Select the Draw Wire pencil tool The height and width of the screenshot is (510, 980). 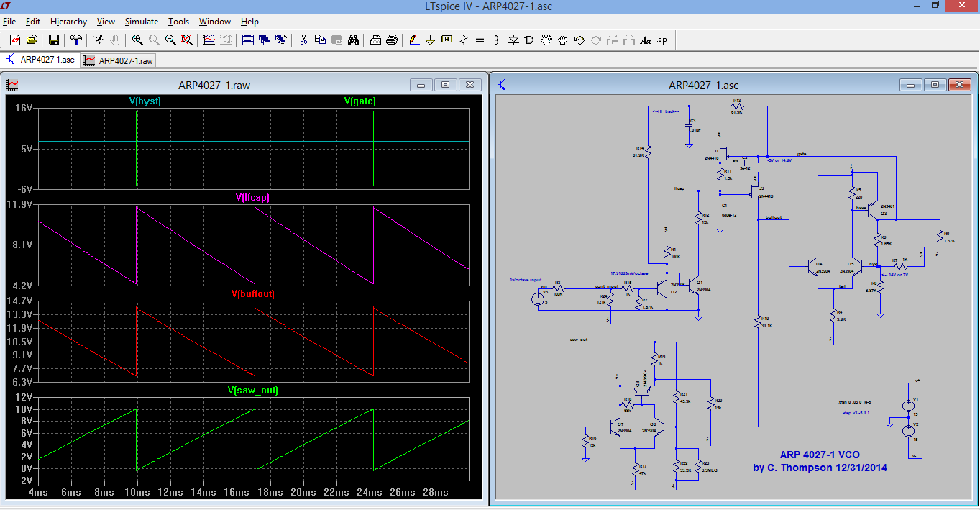point(413,40)
